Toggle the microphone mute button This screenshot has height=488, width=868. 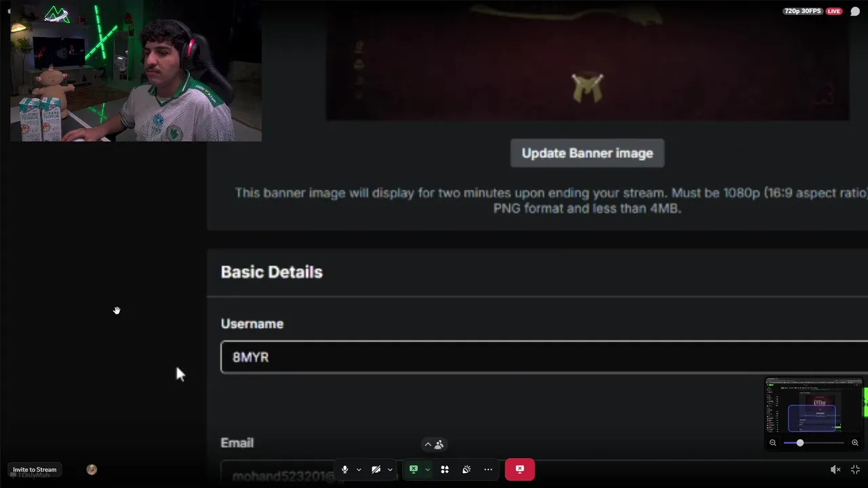tap(344, 469)
